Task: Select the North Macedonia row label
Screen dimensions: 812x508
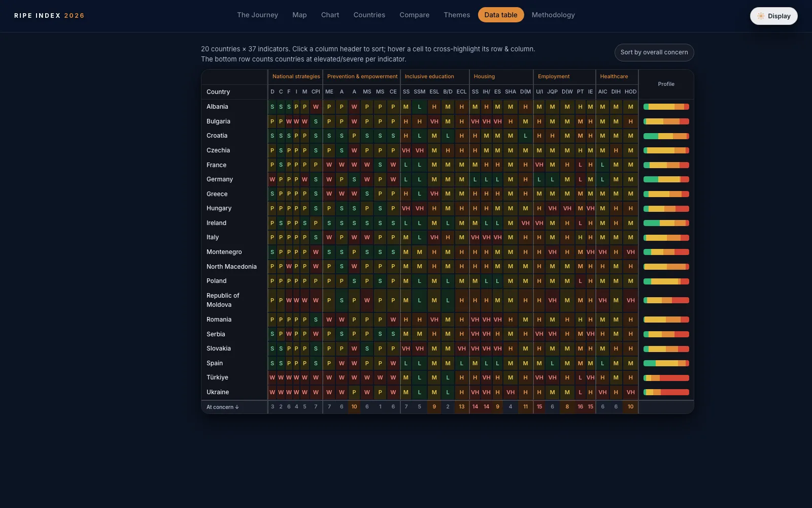Action: coord(231,267)
